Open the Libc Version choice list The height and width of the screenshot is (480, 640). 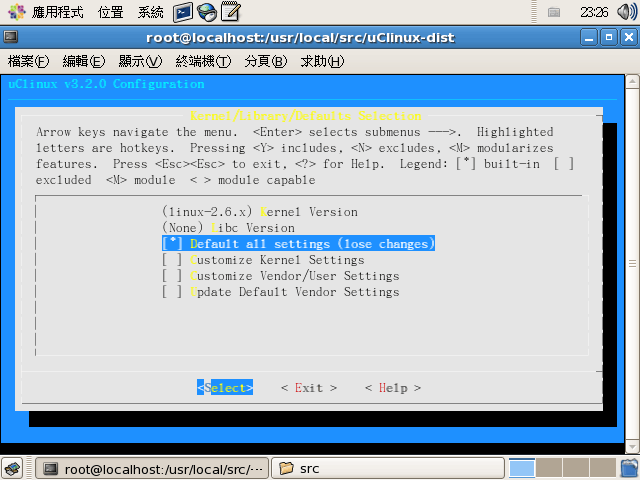[228, 228]
